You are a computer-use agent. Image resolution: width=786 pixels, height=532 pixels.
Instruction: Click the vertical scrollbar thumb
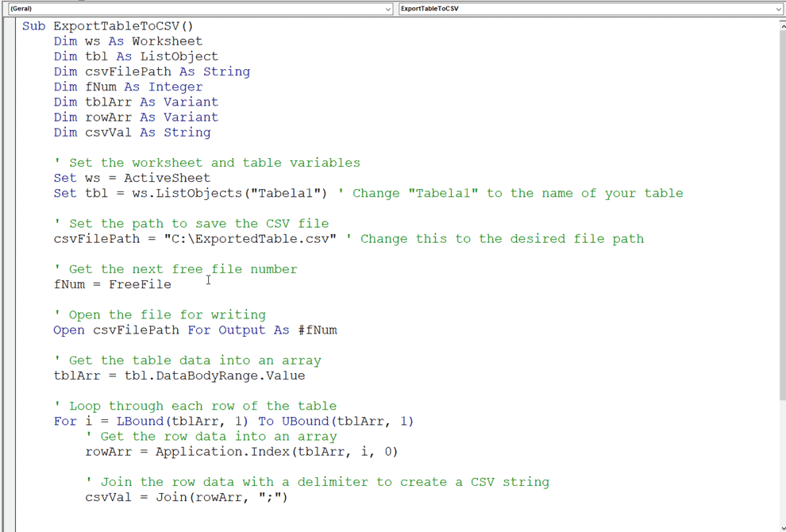point(783,214)
